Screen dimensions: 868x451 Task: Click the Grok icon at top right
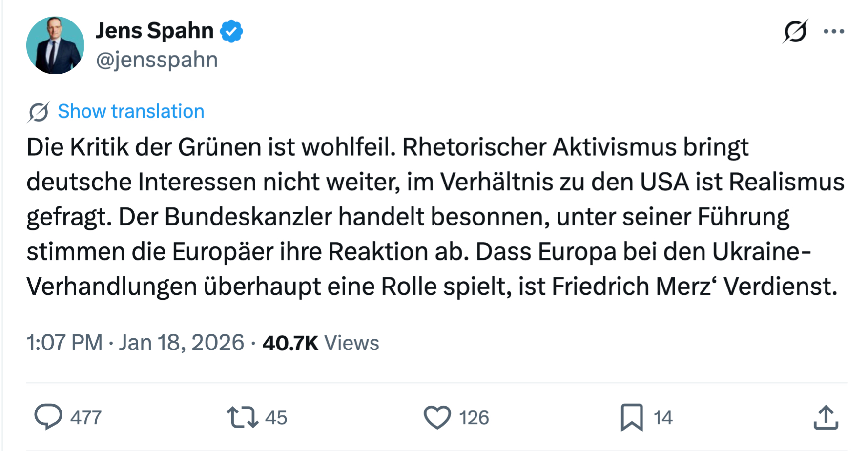795,32
